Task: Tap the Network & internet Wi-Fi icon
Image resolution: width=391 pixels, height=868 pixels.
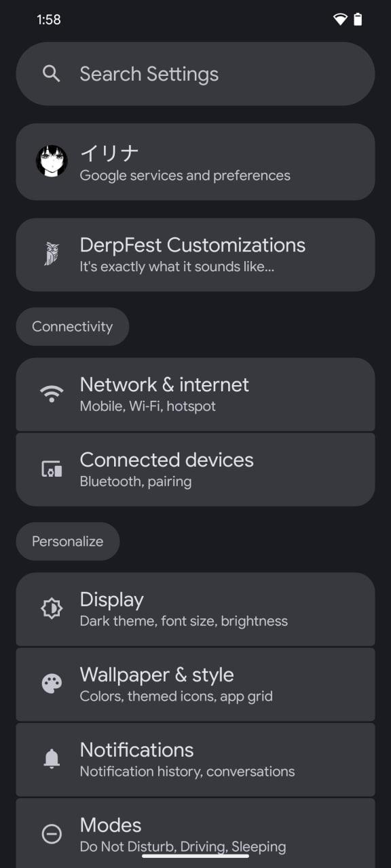Action: pos(52,394)
